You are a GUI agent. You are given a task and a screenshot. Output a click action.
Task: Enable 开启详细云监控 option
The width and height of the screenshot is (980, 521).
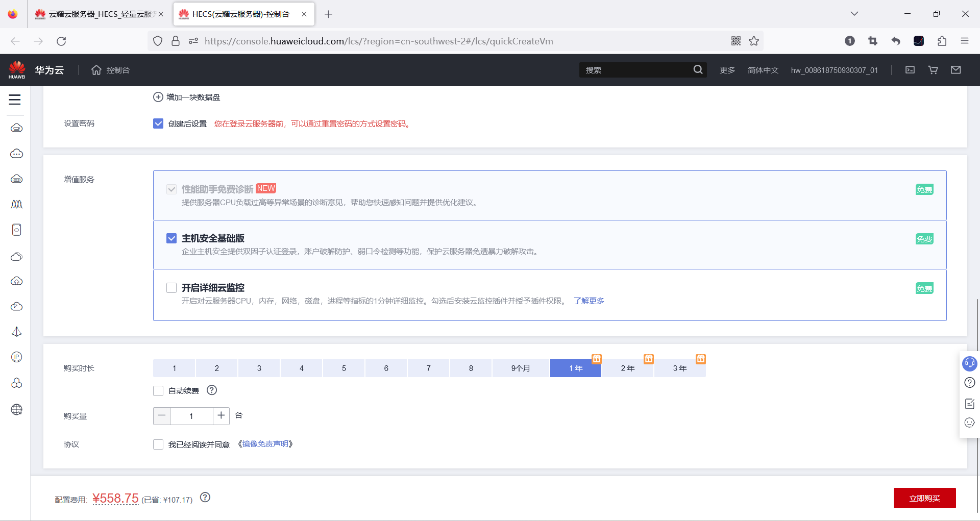click(x=171, y=287)
